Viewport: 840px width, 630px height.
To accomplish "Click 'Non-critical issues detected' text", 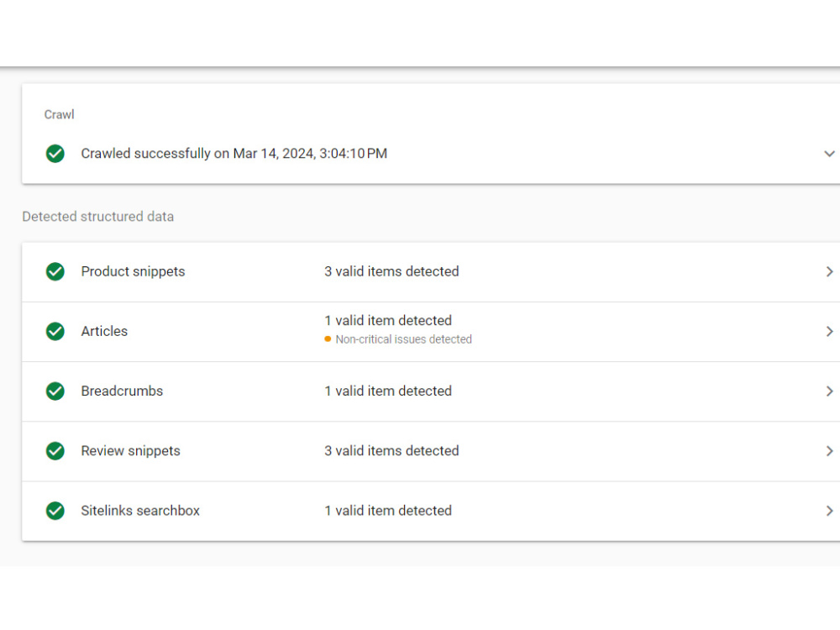I will pos(403,339).
